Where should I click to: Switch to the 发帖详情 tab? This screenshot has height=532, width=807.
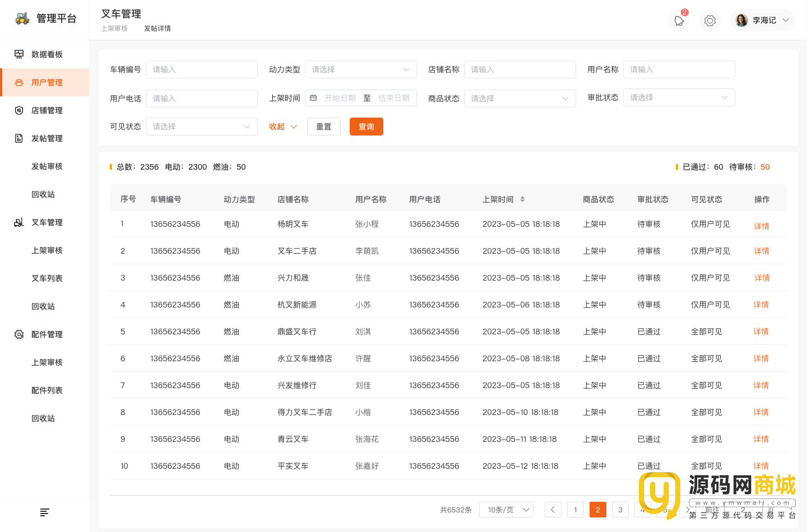tap(157, 29)
